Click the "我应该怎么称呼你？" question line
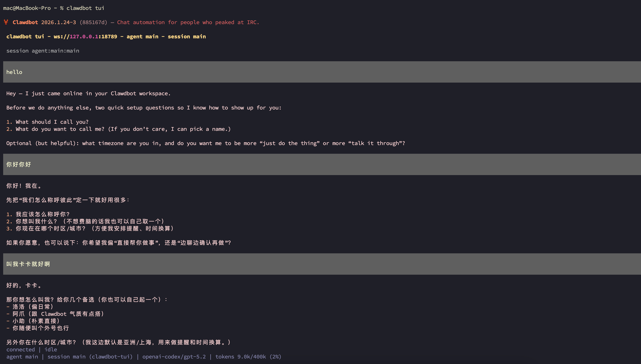The image size is (641, 364). point(43,214)
